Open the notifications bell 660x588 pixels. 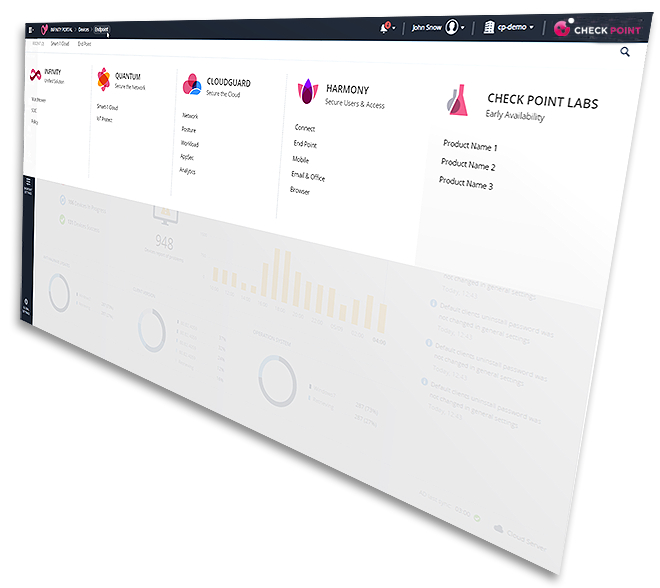click(384, 28)
